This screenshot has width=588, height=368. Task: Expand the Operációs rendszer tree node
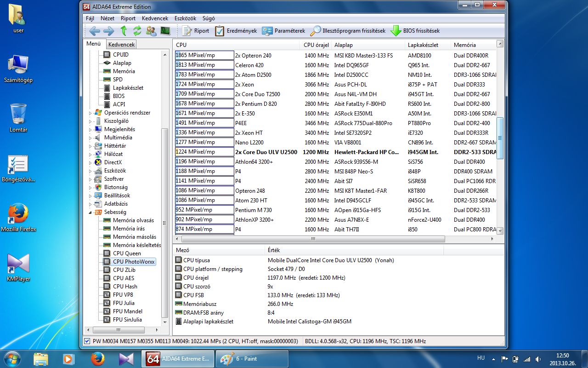(x=90, y=113)
